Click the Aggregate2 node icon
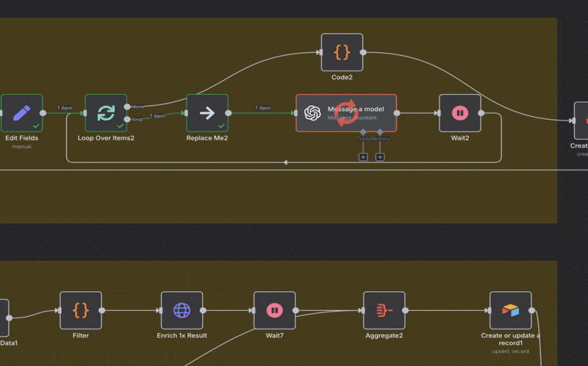The image size is (588, 366). (x=384, y=311)
